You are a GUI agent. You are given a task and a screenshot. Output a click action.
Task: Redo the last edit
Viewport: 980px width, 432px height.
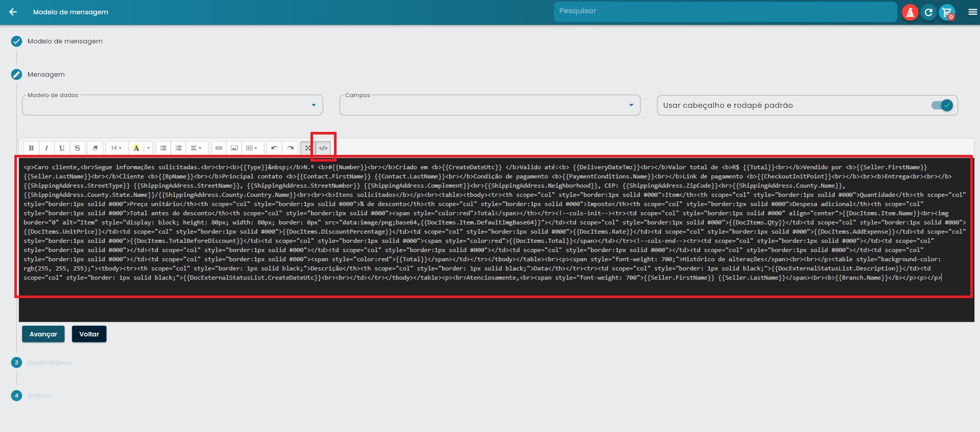point(290,148)
